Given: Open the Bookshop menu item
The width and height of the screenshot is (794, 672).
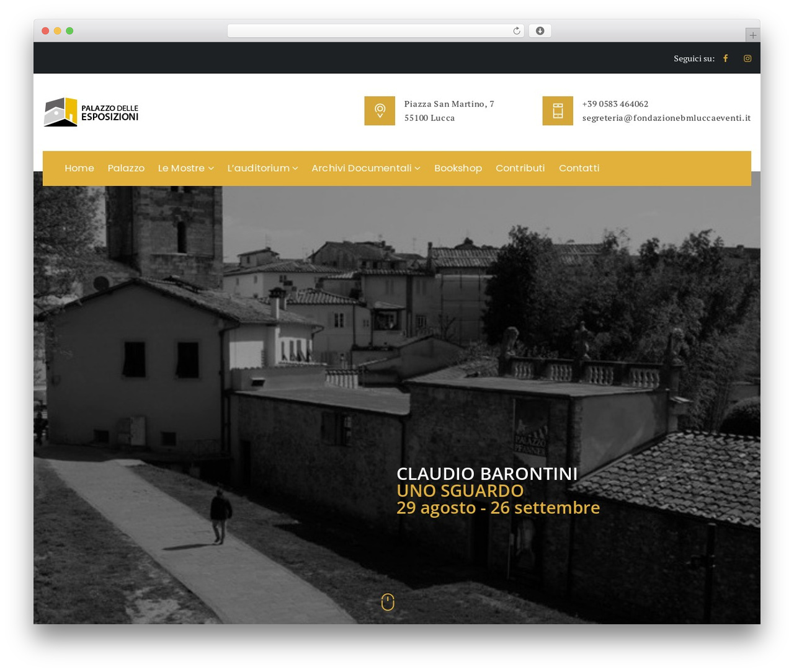Looking at the screenshot, I should 458,168.
